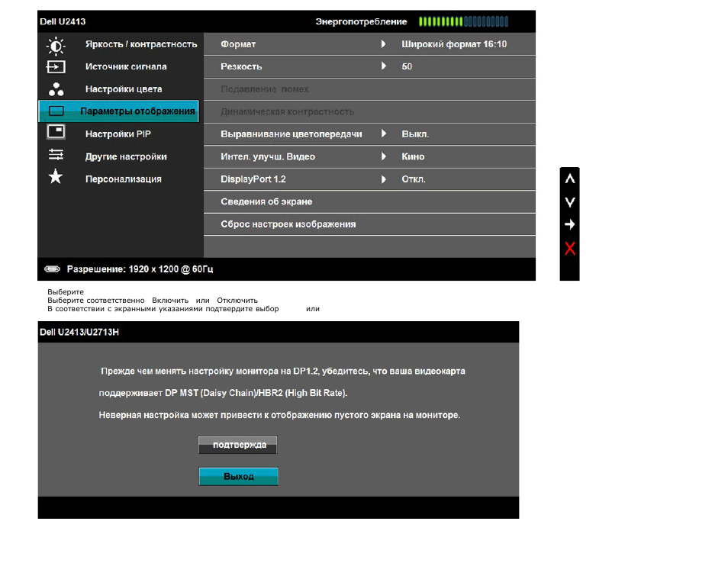Image resolution: width=728 pixels, height=563 pixels.
Task: Click the PIP settings icon
Action: [56, 134]
